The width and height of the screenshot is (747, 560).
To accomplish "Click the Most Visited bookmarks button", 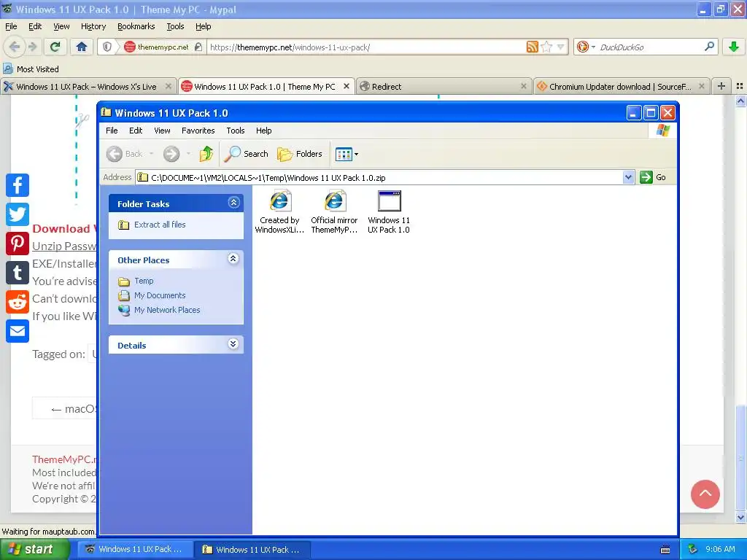I will pos(31,69).
